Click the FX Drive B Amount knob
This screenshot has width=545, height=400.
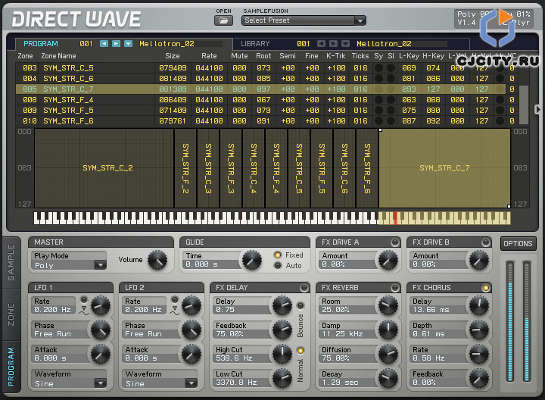(x=479, y=260)
